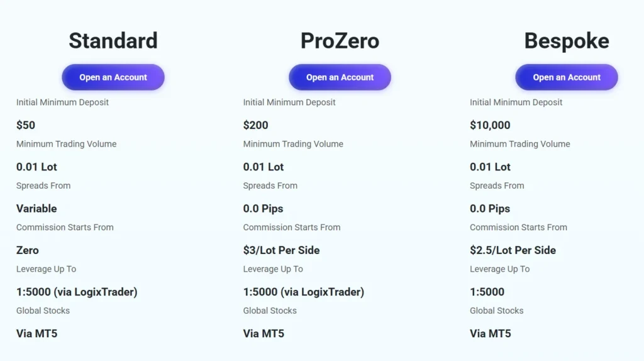Open an account under the Standard plan
This screenshot has height=361, width=644.
113,77
